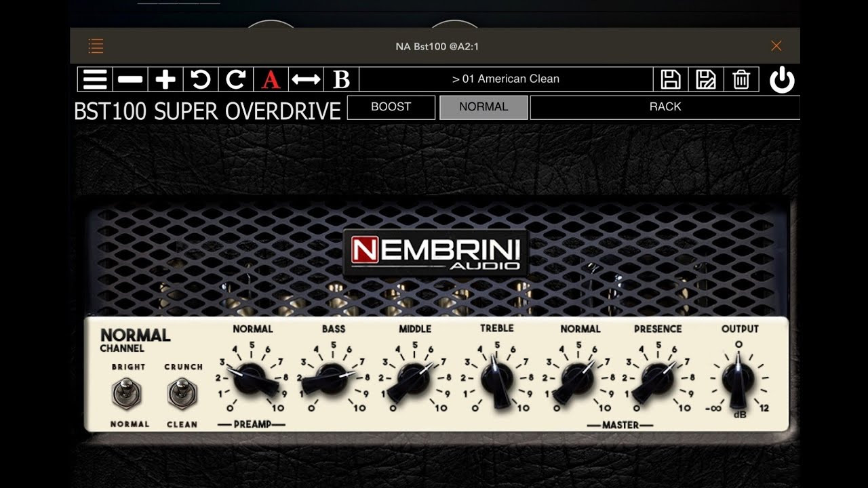Delete the current preset

(x=741, y=79)
